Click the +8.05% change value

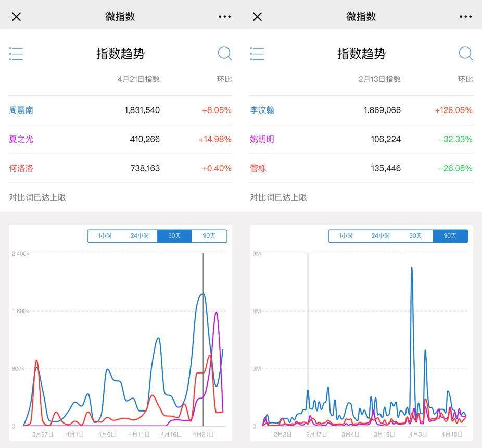tap(217, 110)
